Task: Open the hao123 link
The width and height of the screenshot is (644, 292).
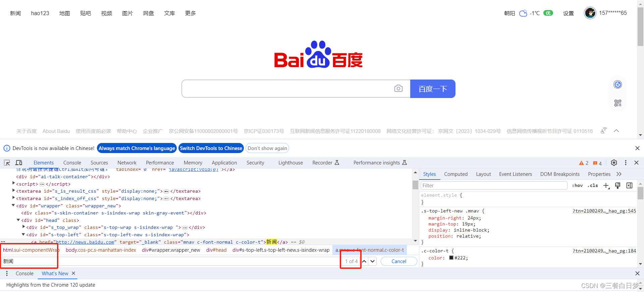Action: point(40,13)
